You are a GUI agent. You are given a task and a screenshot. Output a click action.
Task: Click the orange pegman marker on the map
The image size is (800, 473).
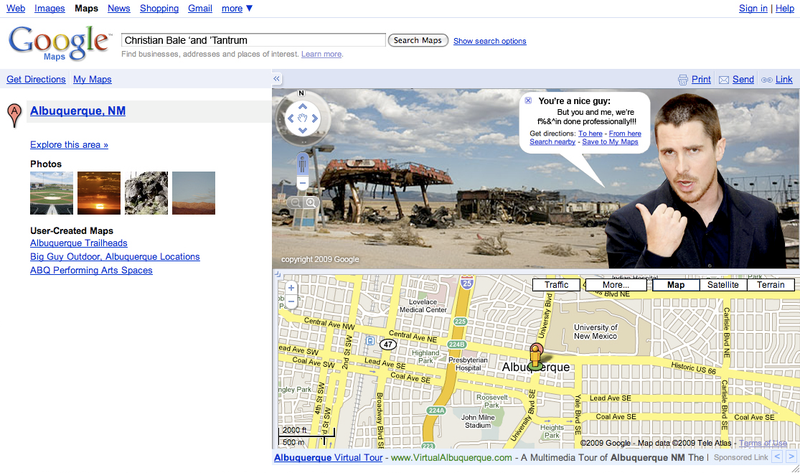click(535, 356)
